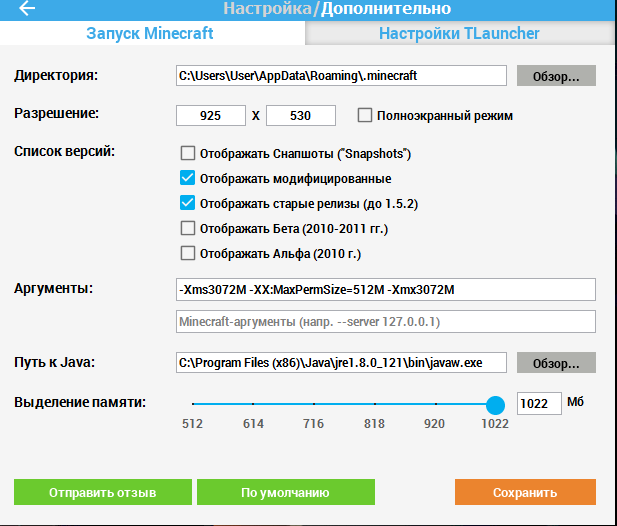
Task: Click the Директория path input field
Action: (x=341, y=76)
